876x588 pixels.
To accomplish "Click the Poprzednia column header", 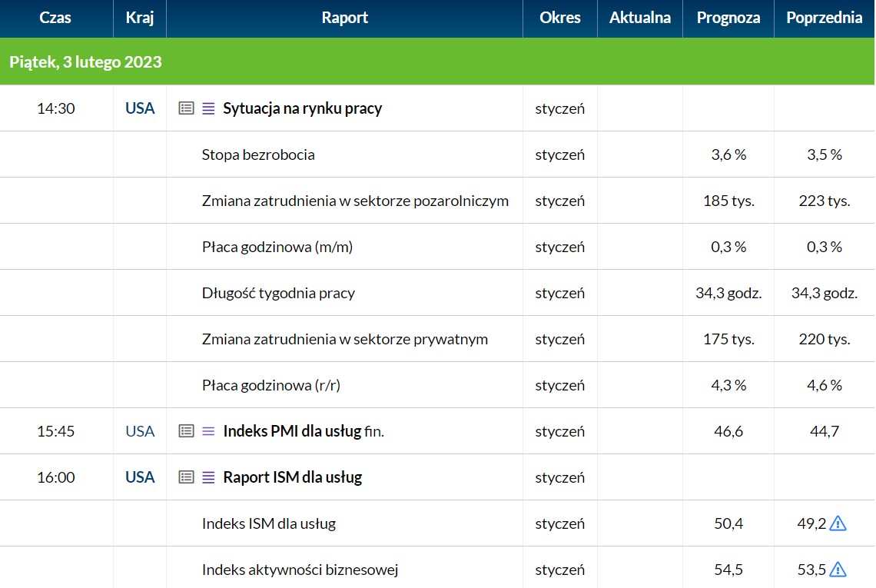I will pyautogui.click(x=824, y=18).
